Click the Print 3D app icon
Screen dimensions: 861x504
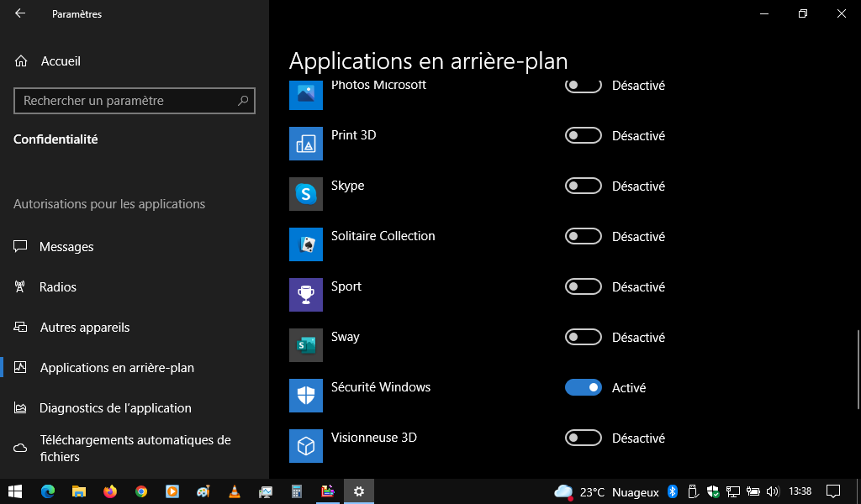click(x=305, y=144)
